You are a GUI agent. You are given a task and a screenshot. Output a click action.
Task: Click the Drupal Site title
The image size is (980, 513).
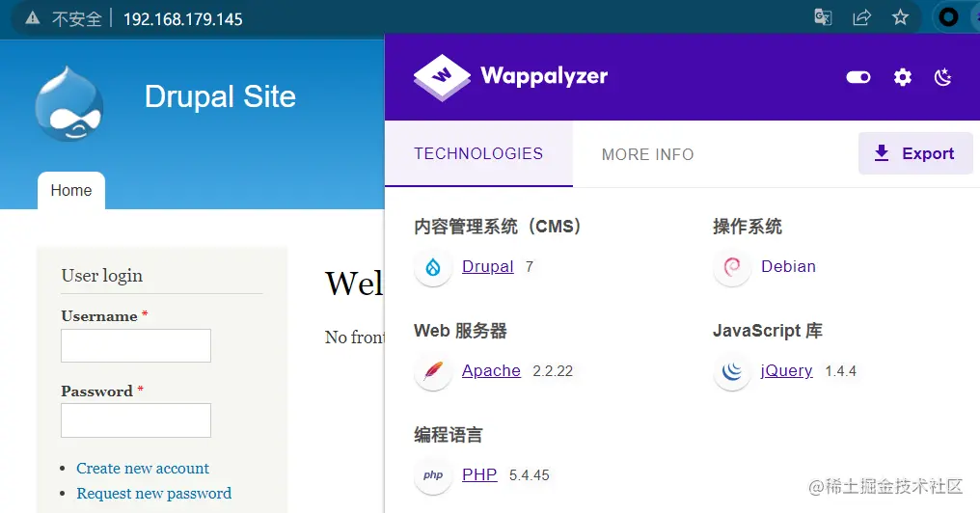tap(220, 96)
